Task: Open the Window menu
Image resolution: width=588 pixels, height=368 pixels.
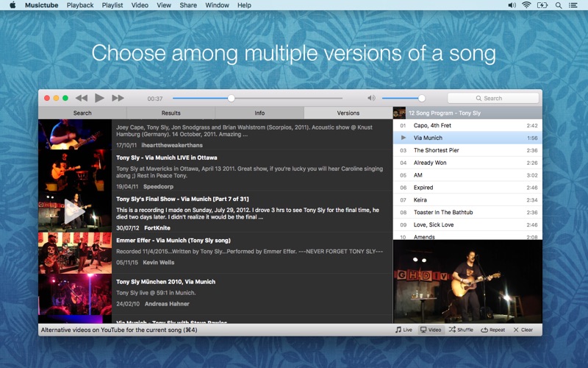Action: 217,5
